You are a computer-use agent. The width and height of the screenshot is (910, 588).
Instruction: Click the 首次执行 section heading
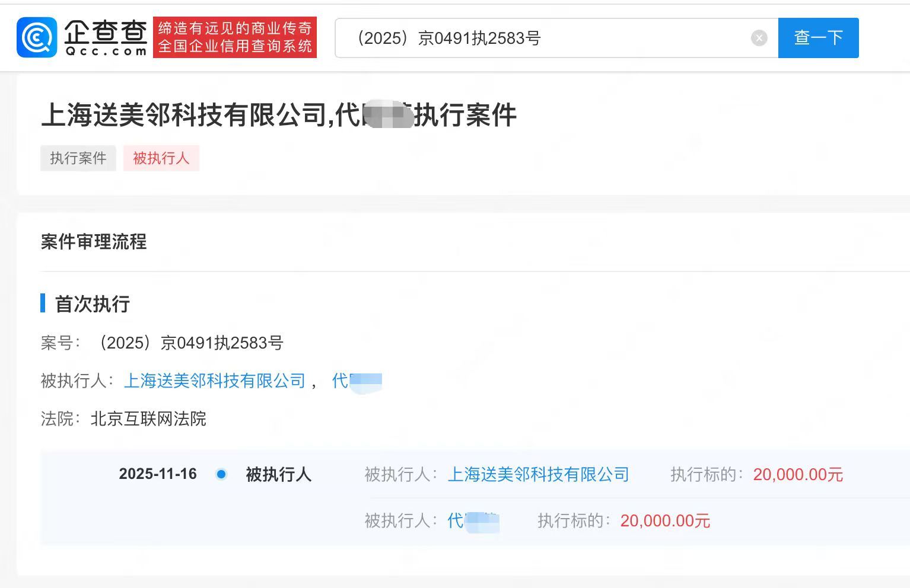coord(92,303)
